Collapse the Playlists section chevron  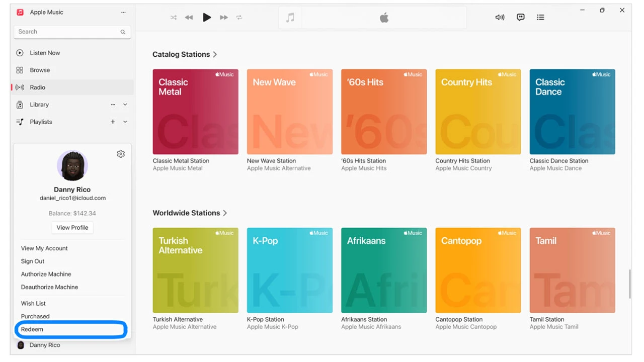click(x=125, y=122)
